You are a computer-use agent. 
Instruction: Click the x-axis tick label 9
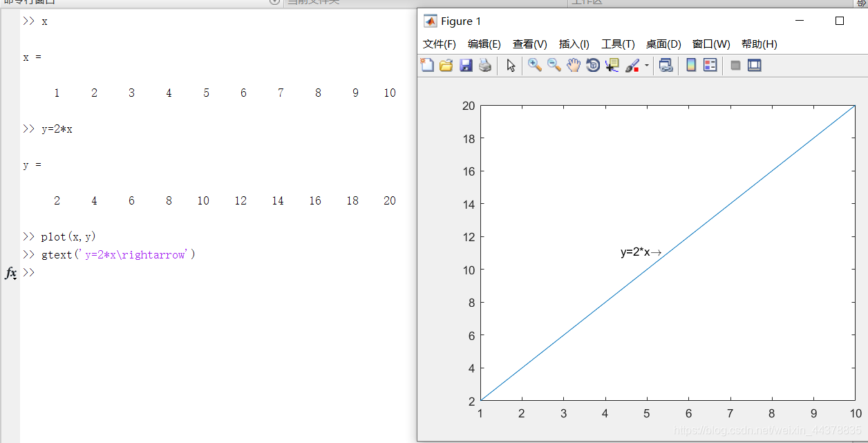(813, 414)
